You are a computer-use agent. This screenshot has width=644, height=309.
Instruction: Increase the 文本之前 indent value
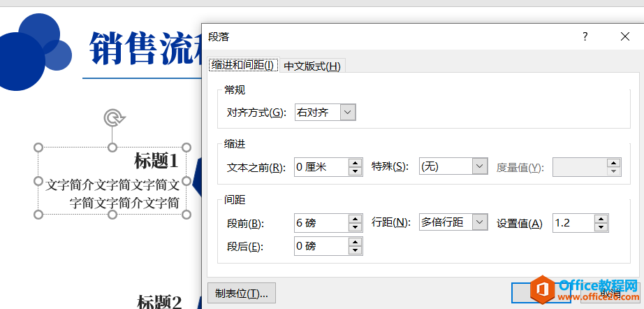click(356, 163)
